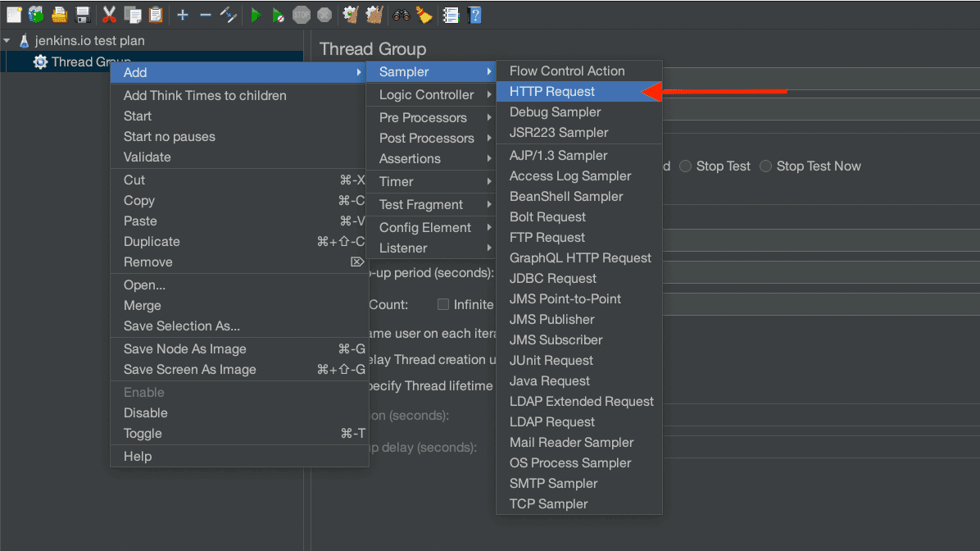This screenshot has height=551, width=980.
Task: Click Save Node As Image menu entry
Action: [184, 349]
